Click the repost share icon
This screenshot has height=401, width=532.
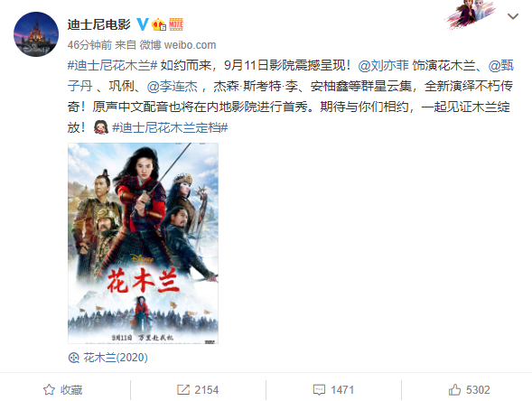[183, 389]
